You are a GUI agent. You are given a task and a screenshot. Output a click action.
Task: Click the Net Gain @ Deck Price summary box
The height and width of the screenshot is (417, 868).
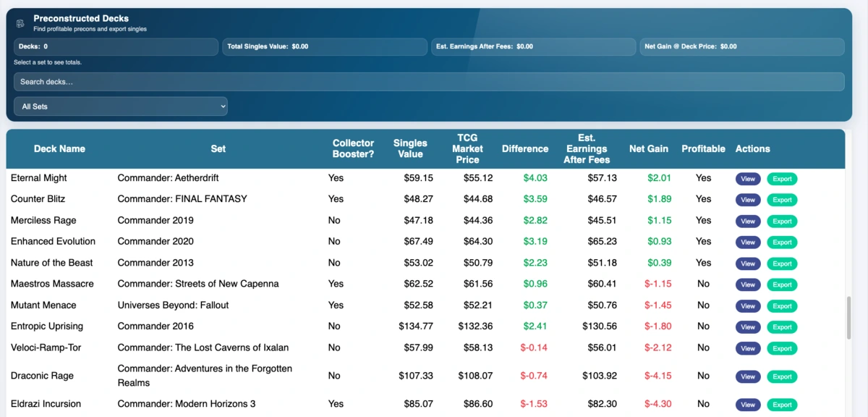(x=742, y=46)
